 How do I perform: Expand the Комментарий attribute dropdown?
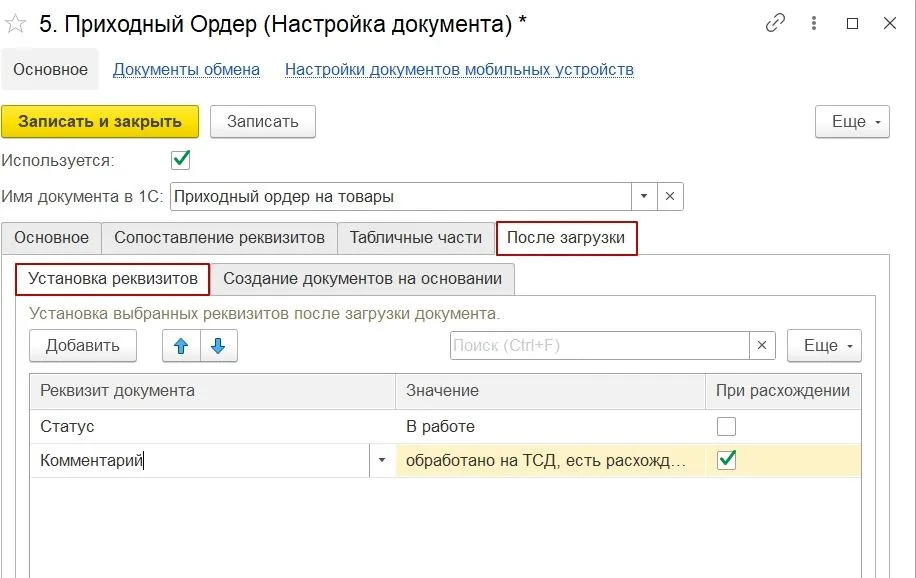point(382,460)
